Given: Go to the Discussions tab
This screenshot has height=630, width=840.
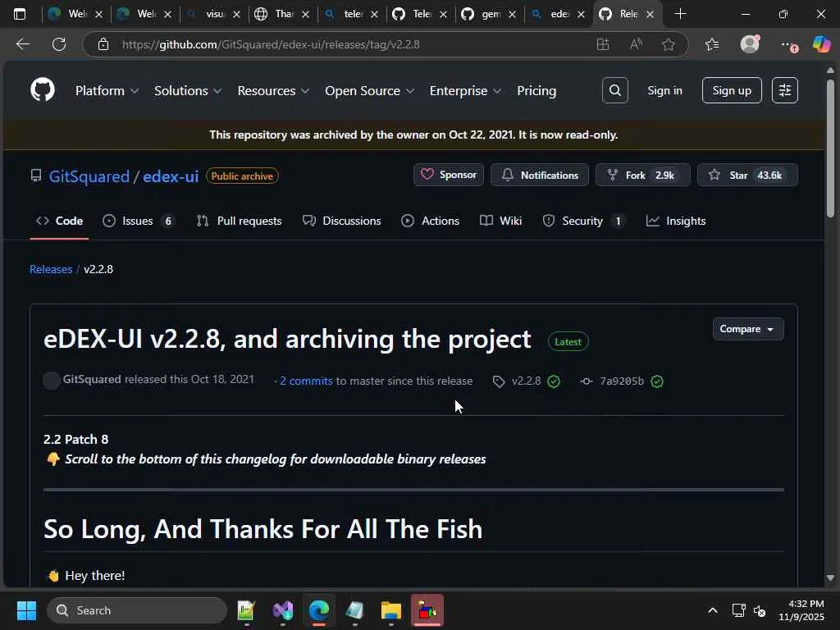Looking at the screenshot, I should 342,221.
